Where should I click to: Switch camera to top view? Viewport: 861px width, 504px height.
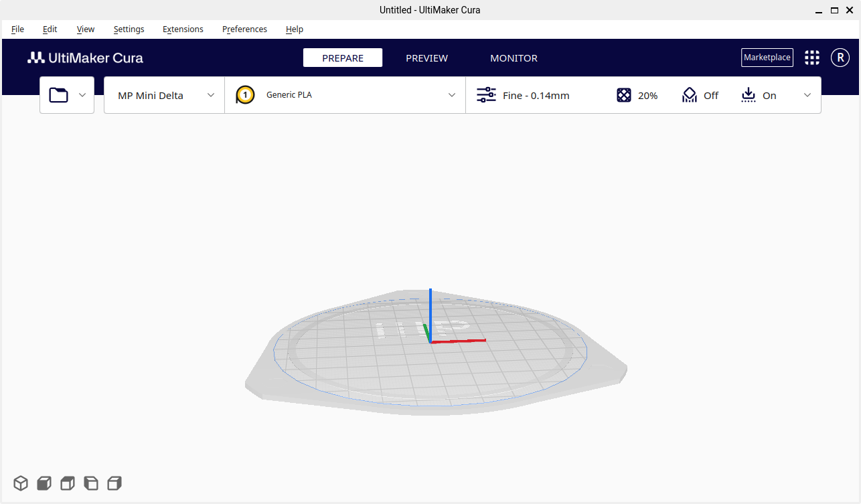click(67, 483)
